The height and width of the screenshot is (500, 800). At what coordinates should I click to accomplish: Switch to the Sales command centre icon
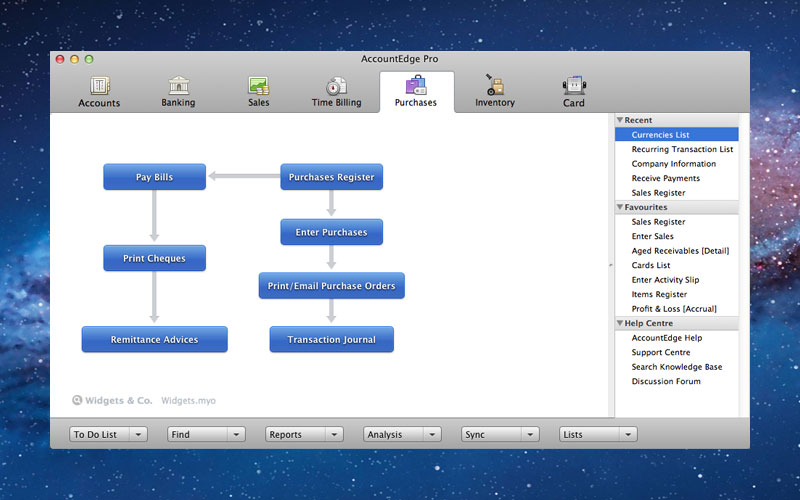pyautogui.click(x=259, y=85)
